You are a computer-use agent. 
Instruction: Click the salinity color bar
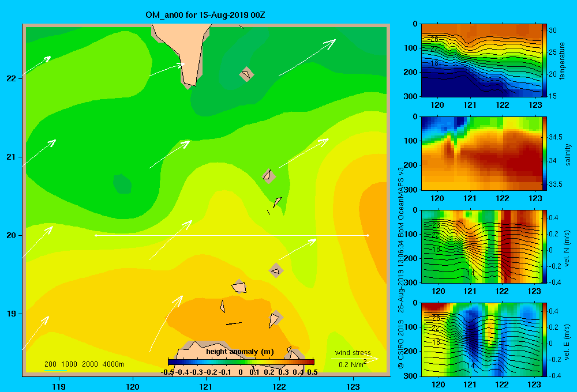pyautogui.click(x=545, y=153)
